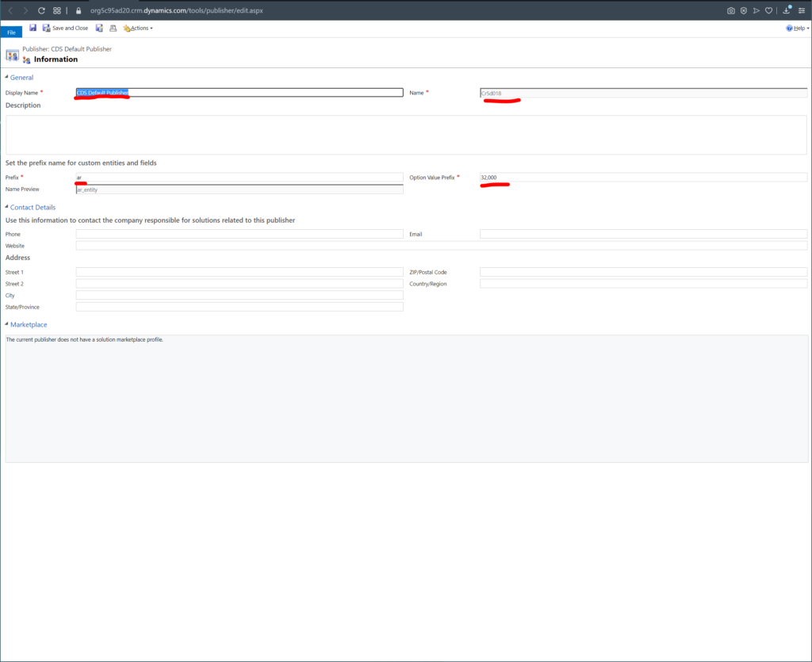Click the Display Name input field
Viewport: 812px width, 662px height.
point(239,93)
